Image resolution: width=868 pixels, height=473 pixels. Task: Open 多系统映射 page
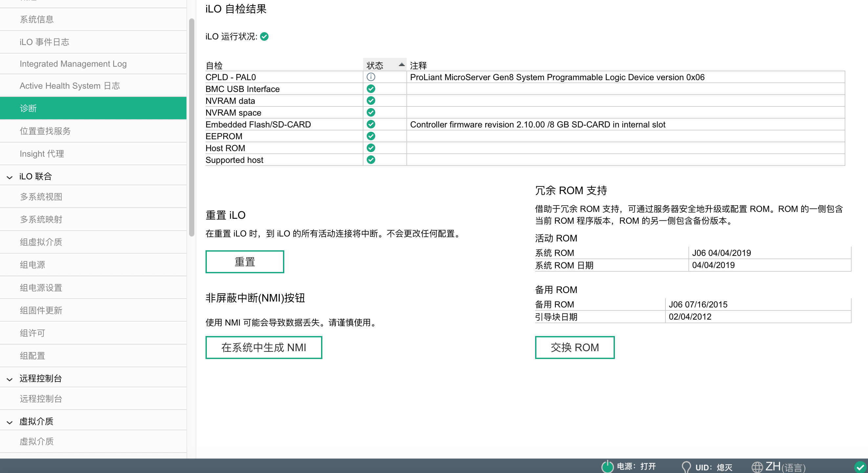click(x=93, y=219)
